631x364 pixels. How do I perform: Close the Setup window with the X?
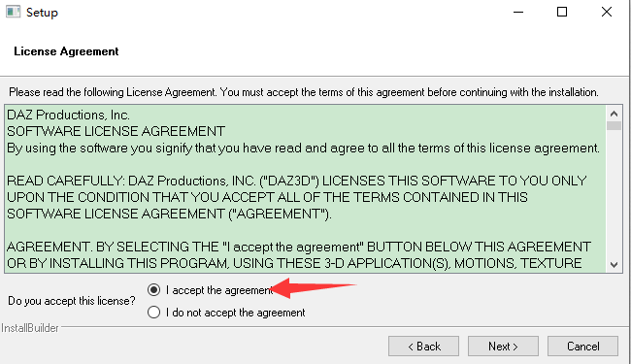[x=607, y=12]
